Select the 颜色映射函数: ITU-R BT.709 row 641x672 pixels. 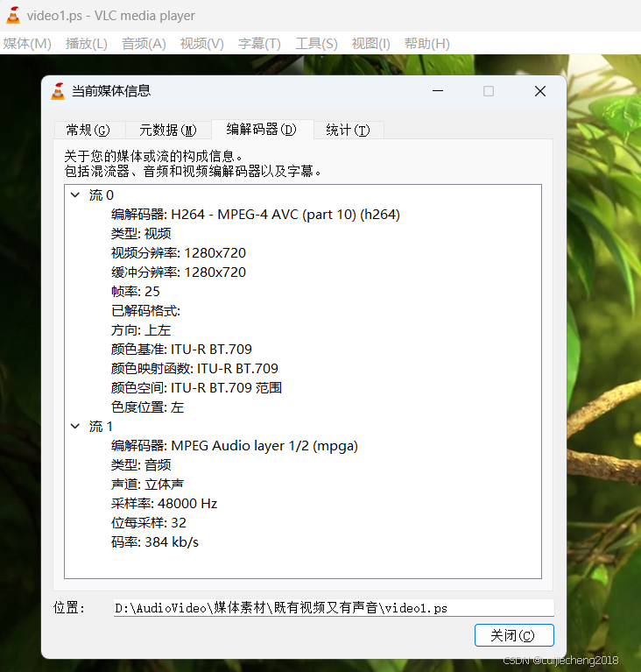(x=194, y=369)
